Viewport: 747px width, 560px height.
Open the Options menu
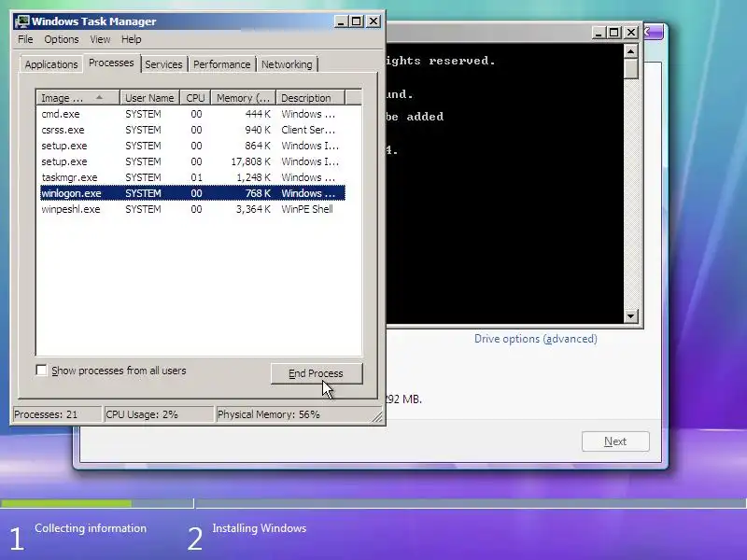coord(62,39)
